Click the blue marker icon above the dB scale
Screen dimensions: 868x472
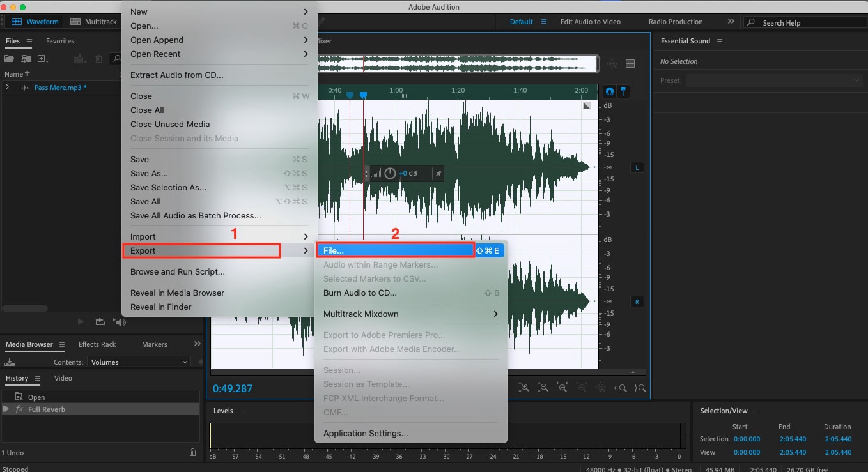point(624,91)
